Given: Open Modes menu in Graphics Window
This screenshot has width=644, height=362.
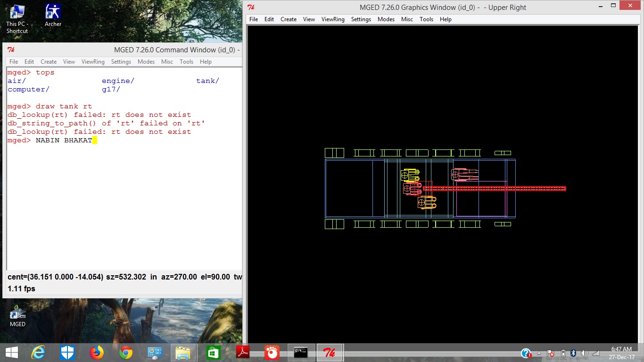Looking at the screenshot, I should (x=386, y=19).
